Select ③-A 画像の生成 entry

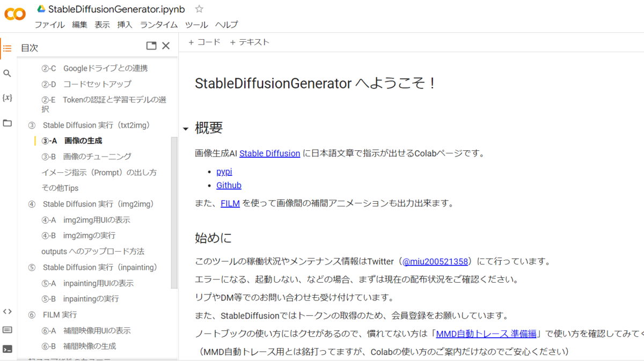point(72,141)
